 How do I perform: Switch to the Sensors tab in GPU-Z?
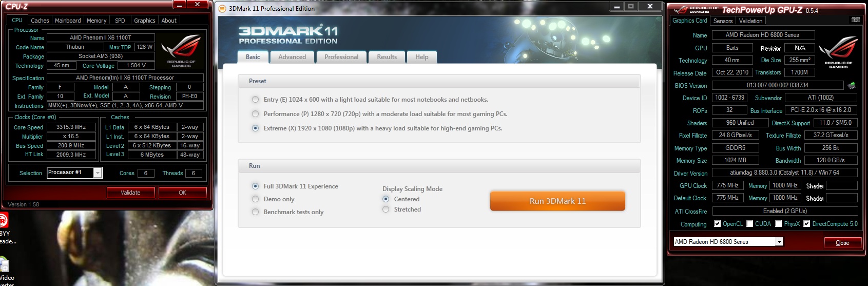tap(723, 21)
